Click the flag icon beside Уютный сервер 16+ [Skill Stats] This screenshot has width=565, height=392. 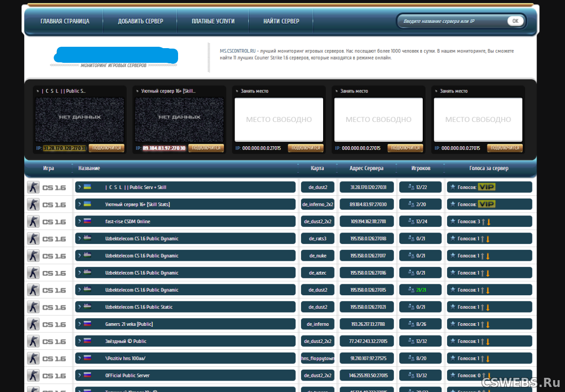(87, 204)
